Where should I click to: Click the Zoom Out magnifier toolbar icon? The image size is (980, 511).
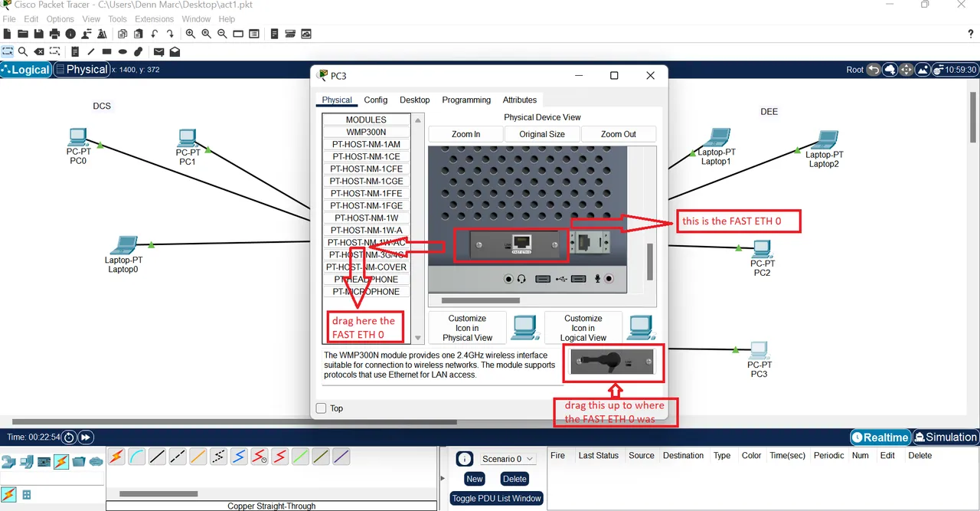[222, 34]
